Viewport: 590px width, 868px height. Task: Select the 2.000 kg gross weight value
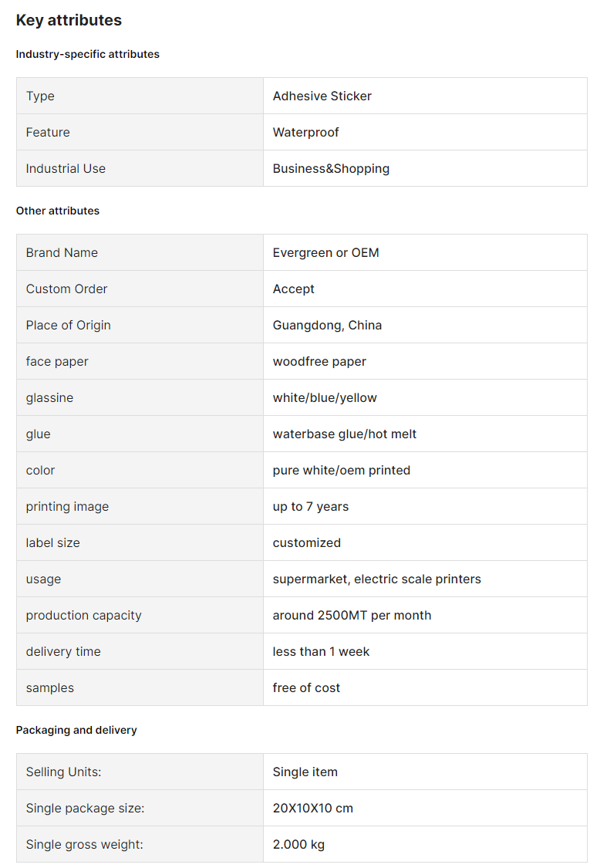[x=298, y=844]
